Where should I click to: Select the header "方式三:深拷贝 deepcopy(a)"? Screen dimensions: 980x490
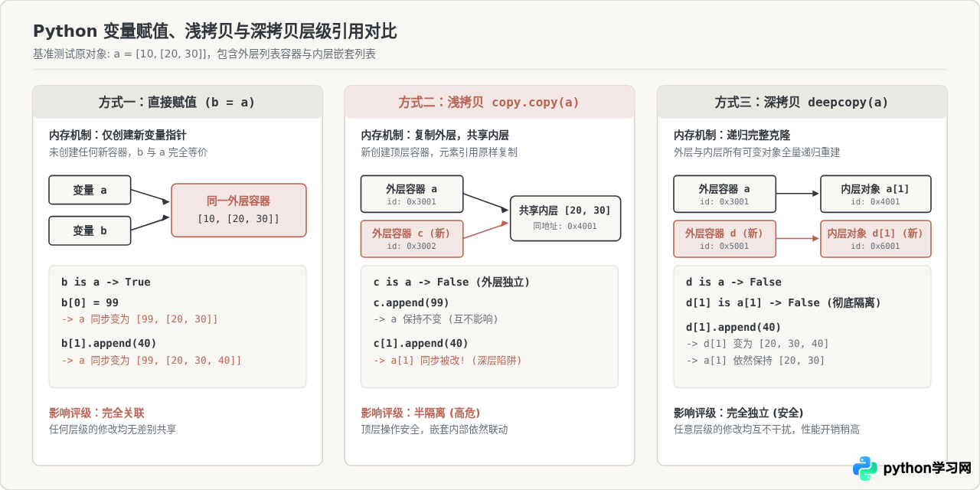pyautogui.click(x=802, y=102)
